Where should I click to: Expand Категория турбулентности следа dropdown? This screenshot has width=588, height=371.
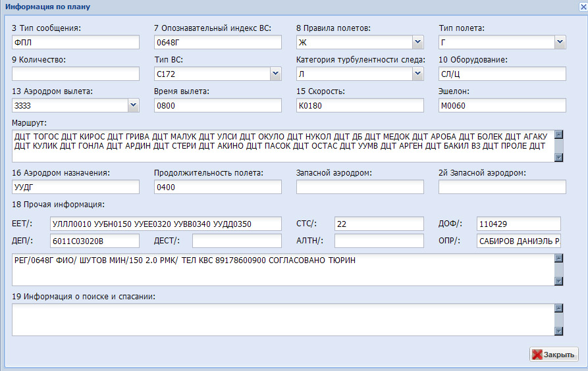click(x=417, y=74)
